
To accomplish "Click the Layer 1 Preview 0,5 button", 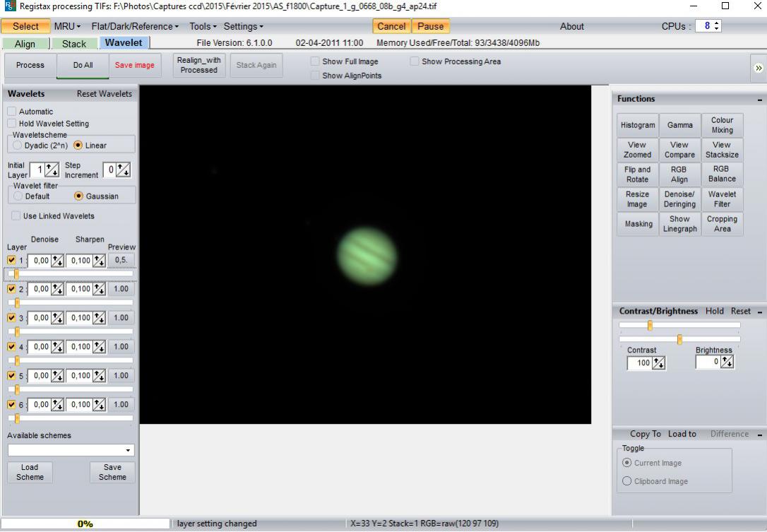I will click(121, 261).
